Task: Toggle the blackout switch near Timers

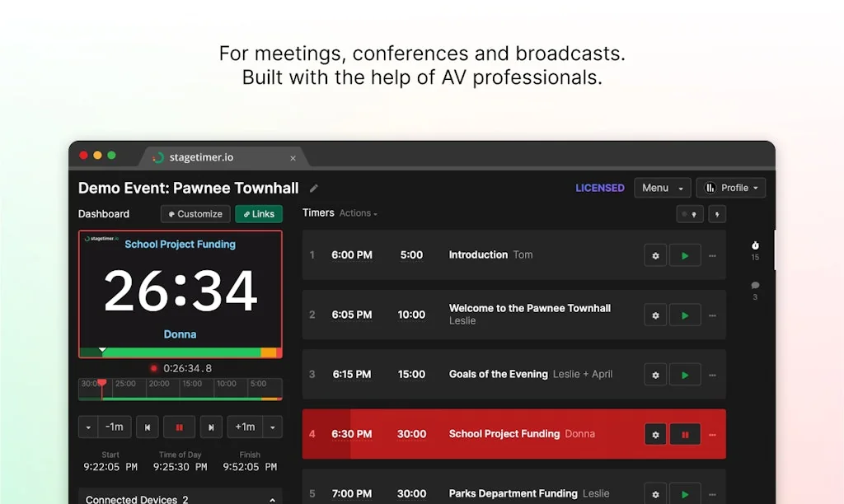Action: coord(690,214)
